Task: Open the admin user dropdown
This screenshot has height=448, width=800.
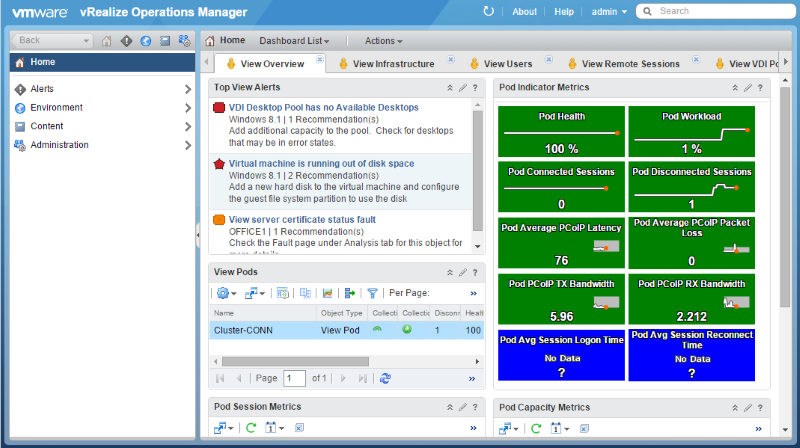Action: [609, 11]
